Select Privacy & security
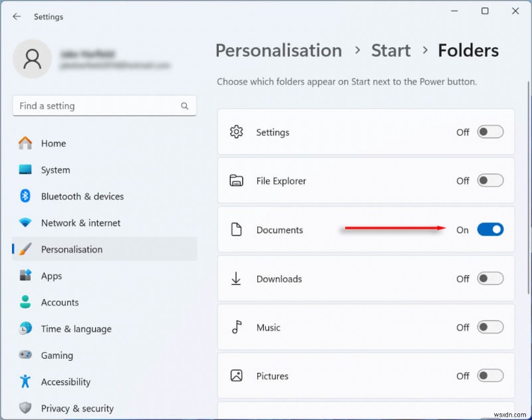This screenshot has width=532, height=420. [104, 408]
